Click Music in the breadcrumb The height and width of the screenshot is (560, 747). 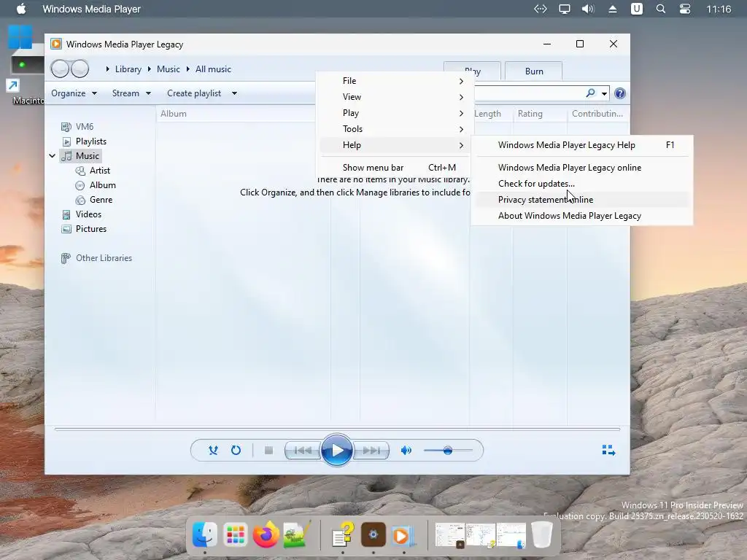[x=169, y=69]
